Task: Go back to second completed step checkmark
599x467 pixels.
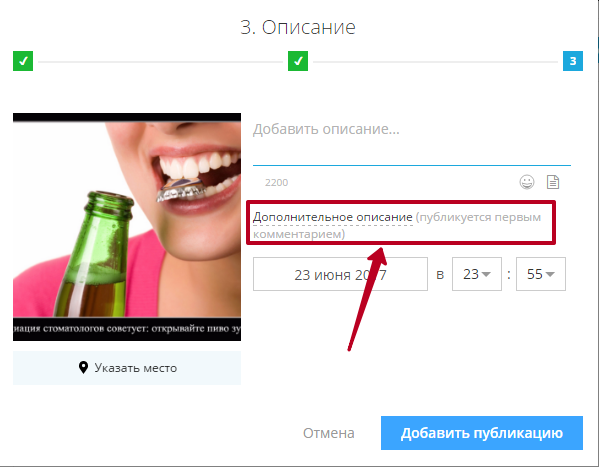Action: 298,61
